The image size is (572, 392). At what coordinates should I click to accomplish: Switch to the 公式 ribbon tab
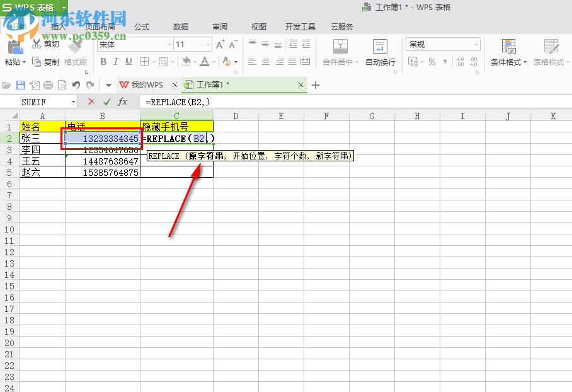point(141,26)
